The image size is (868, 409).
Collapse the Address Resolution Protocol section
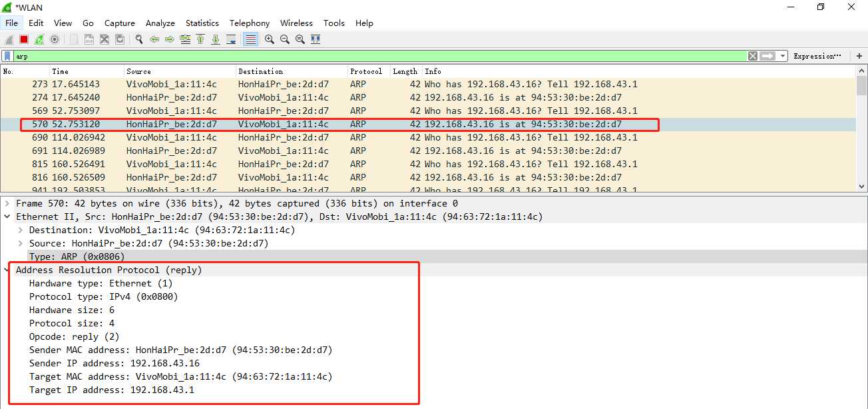(x=7, y=270)
